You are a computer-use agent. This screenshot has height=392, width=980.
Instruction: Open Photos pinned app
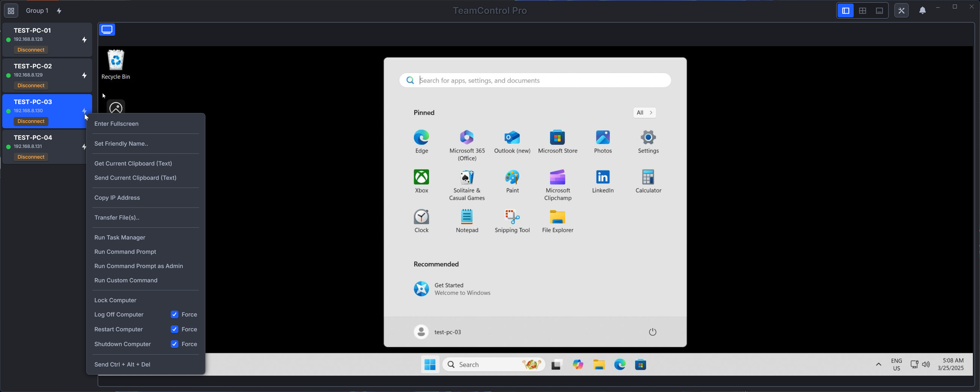point(603,142)
